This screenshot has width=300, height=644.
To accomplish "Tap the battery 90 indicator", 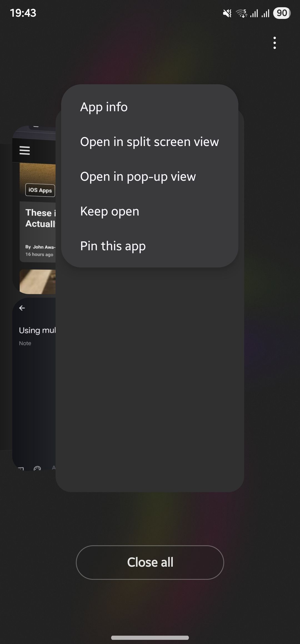I will point(282,13).
